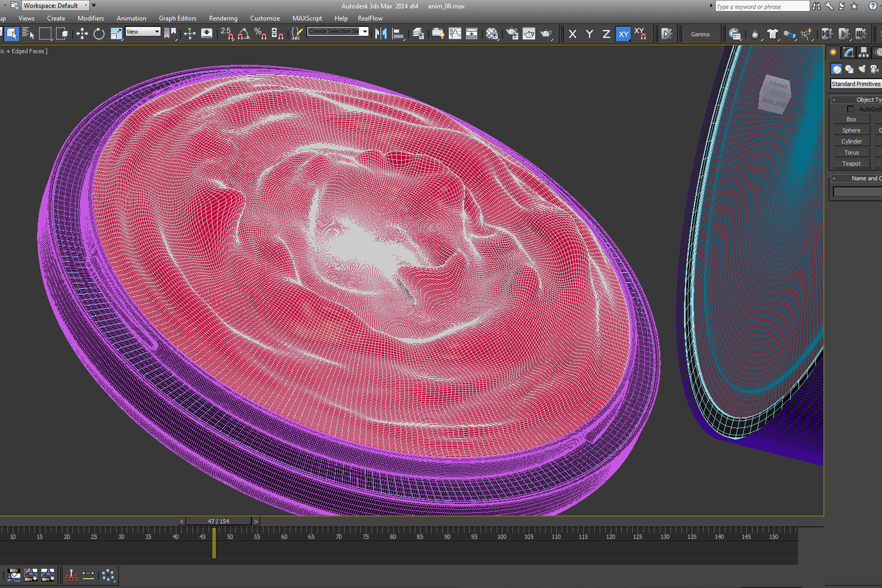Screen dimensions: 882x588
Task: Open the Graph Editors menu
Action: 178,18
